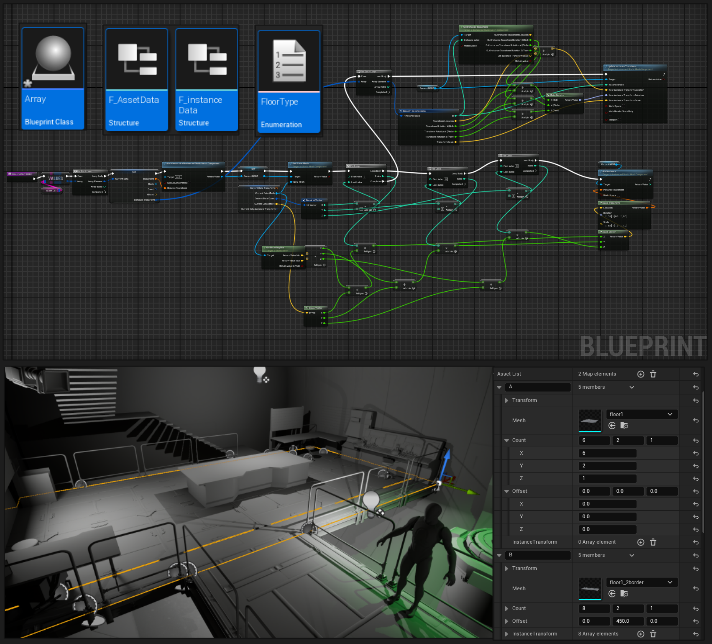Screen dimensions: 712x644
Task: Edit the Offset Z value field of element A
Action: coord(608,530)
